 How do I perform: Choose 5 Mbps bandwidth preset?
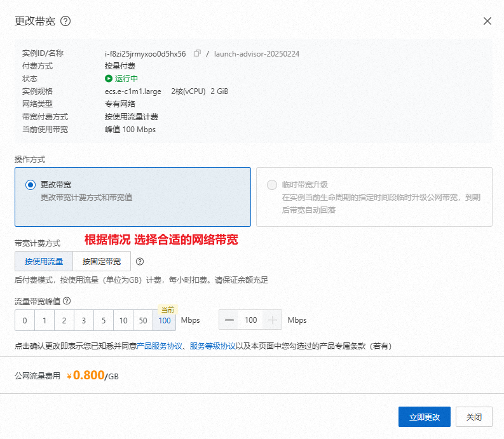(x=104, y=320)
